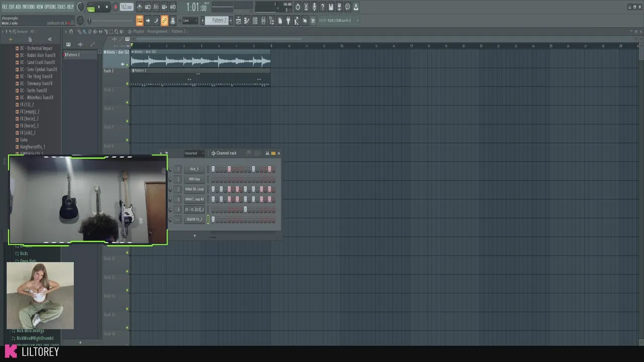Select DC - Sand Crush TransFX sample

click(37, 62)
